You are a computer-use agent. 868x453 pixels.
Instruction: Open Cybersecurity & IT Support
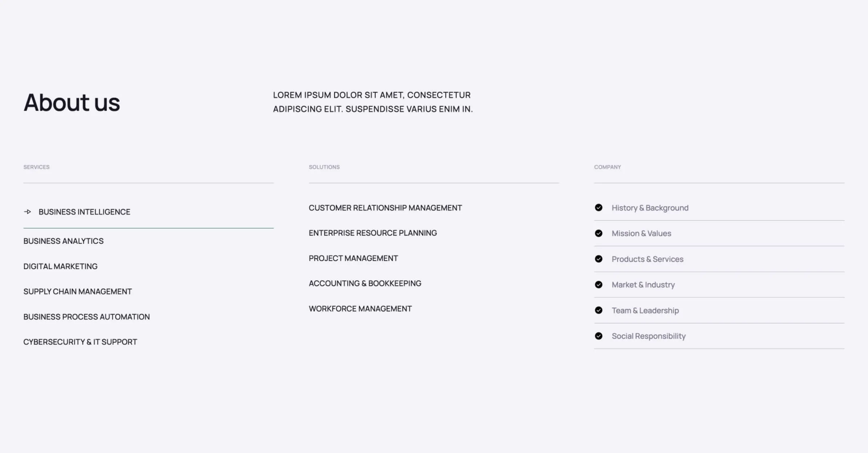coord(80,342)
